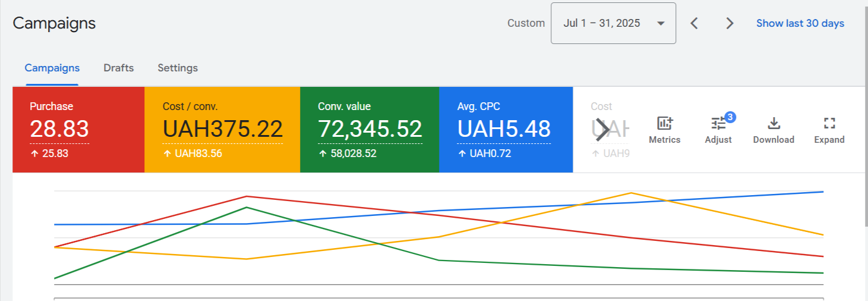Select the green Conv. value scorecard

(370, 130)
